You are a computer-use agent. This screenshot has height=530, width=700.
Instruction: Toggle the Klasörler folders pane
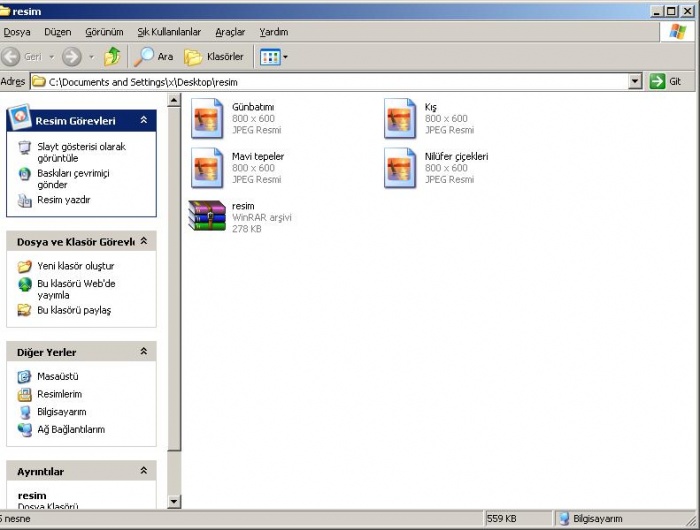(x=215, y=57)
